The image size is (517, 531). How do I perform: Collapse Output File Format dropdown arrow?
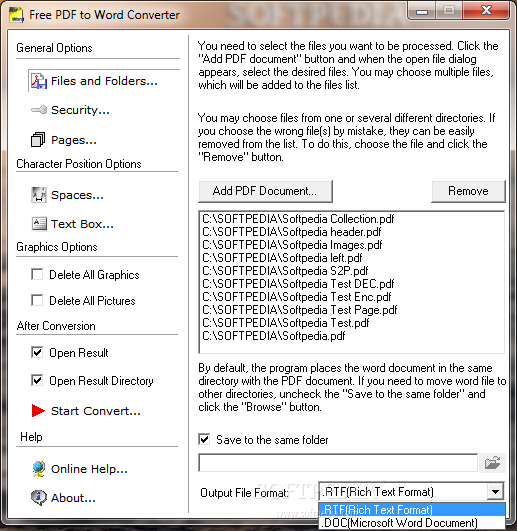495,492
